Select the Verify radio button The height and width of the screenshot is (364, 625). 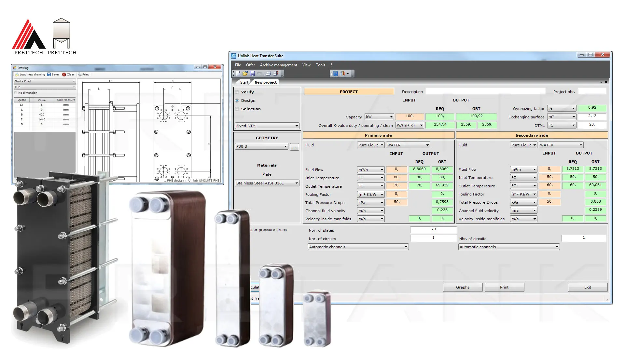tap(237, 92)
